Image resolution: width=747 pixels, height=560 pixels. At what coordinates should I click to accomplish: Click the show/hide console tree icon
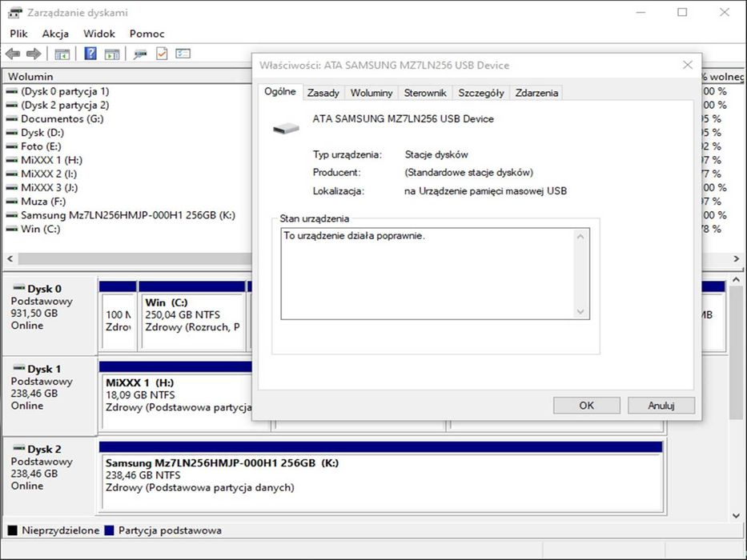point(62,54)
